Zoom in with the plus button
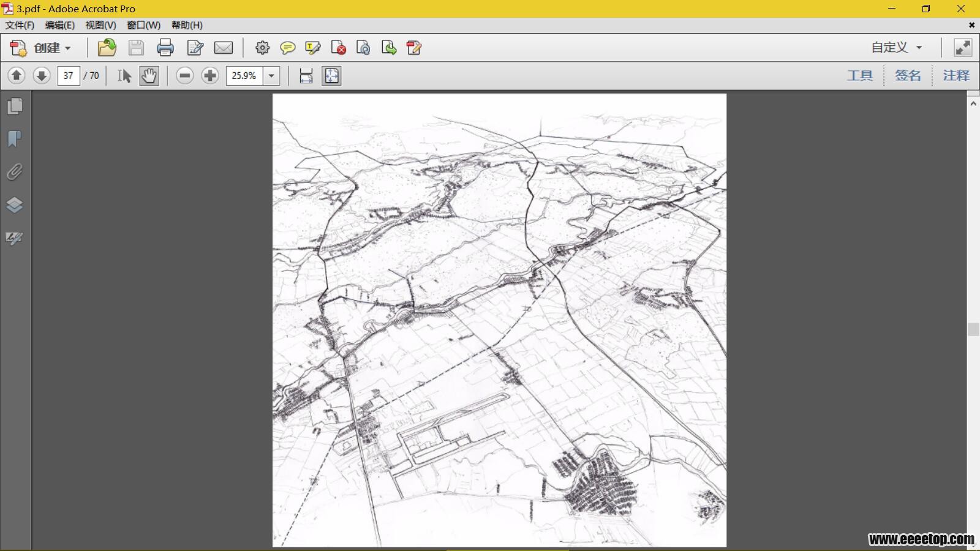 (210, 75)
